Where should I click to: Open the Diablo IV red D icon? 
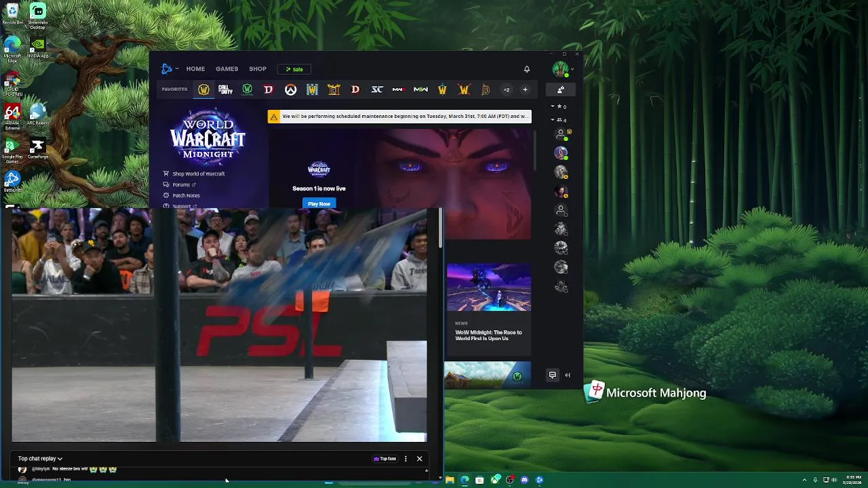[x=269, y=89]
